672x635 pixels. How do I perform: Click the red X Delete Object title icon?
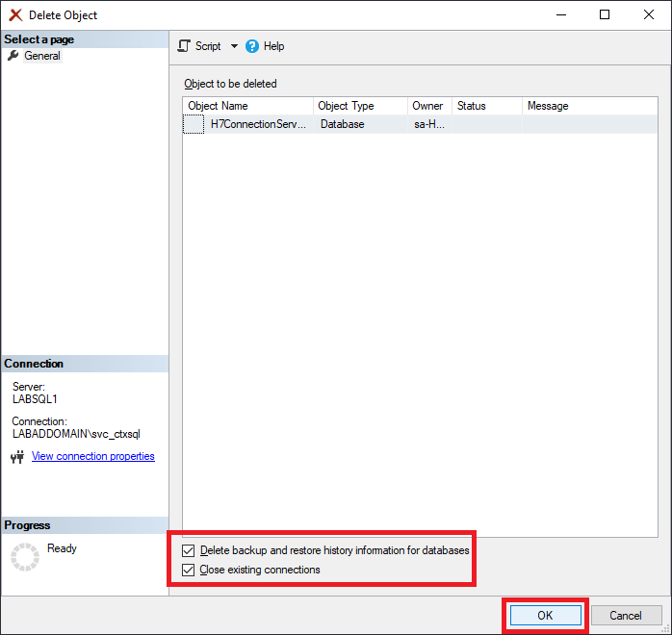coord(15,15)
